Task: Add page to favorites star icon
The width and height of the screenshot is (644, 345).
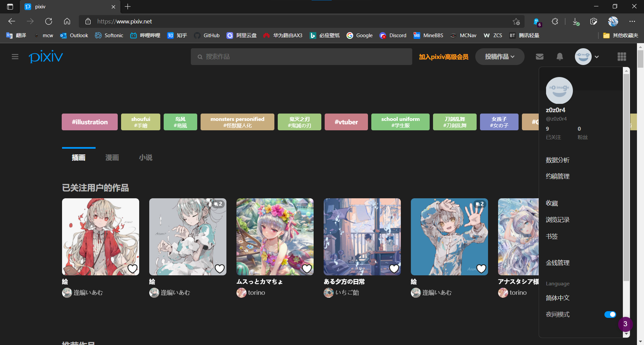Action: coord(516,21)
